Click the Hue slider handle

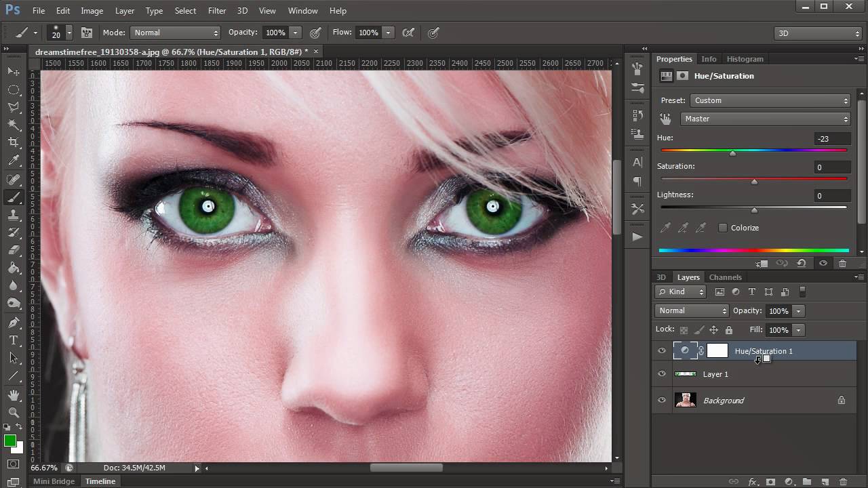732,154
